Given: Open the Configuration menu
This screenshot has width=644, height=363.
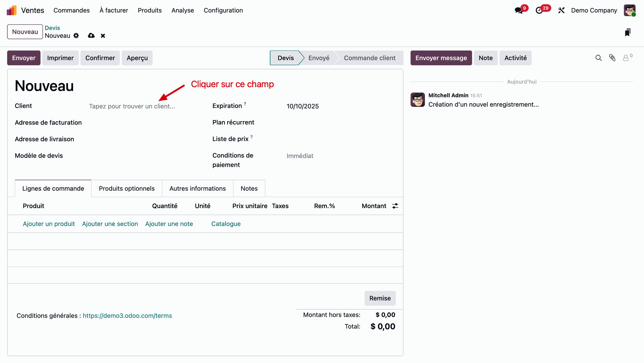Looking at the screenshot, I should [x=223, y=10].
